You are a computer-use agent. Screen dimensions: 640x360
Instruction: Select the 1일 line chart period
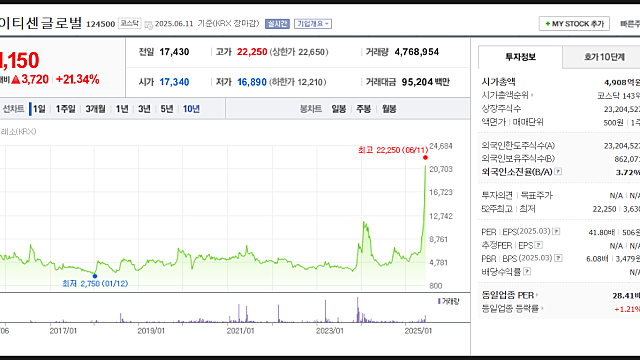[39, 109]
